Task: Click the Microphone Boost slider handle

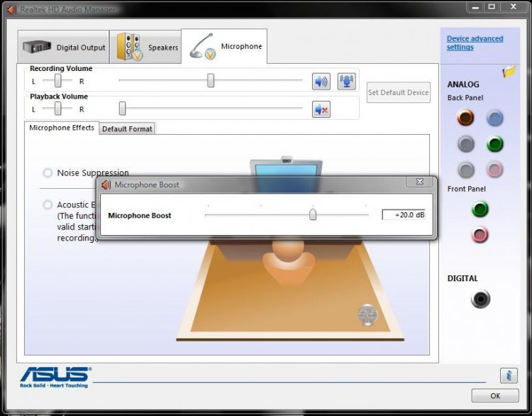Action: 313,214
